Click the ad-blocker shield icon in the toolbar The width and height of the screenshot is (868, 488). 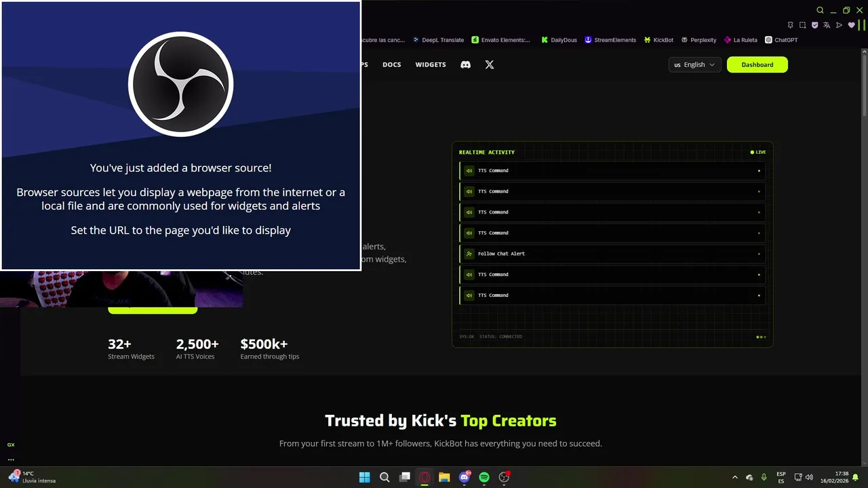814,25
